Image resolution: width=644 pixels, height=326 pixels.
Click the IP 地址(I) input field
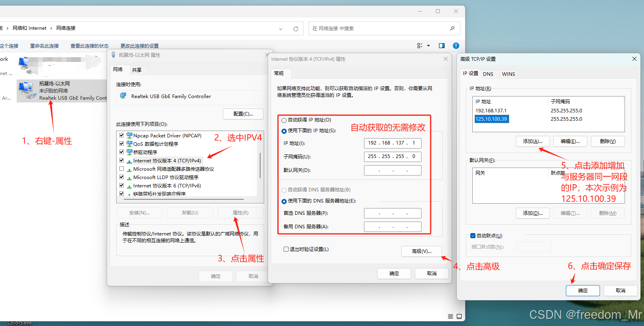click(393, 143)
